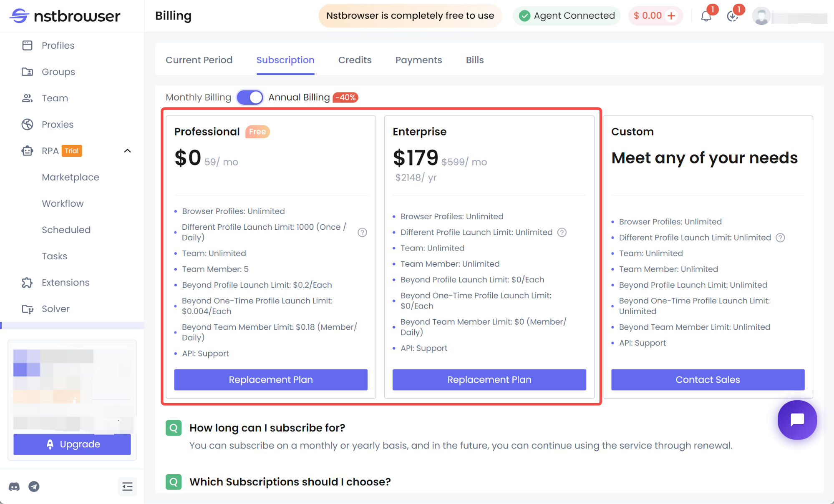The width and height of the screenshot is (834, 504).
Task: Open the downloads status icon with badge
Action: 732,17
